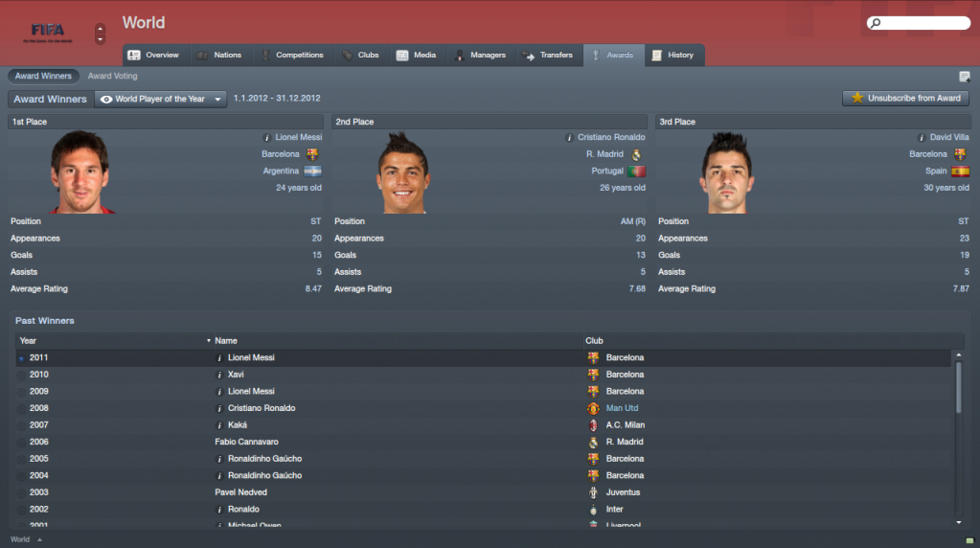Click Lionel Messi's player photo
Viewport: 980px width, 548px height.
click(80, 171)
